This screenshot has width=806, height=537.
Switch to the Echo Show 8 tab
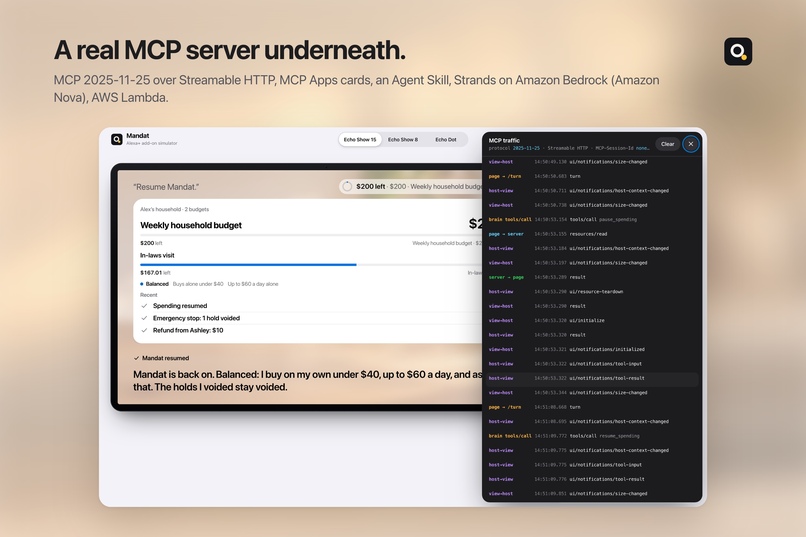[x=402, y=140]
